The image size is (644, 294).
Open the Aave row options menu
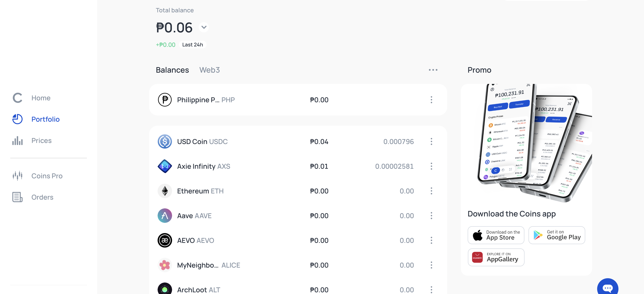click(x=431, y=216)
